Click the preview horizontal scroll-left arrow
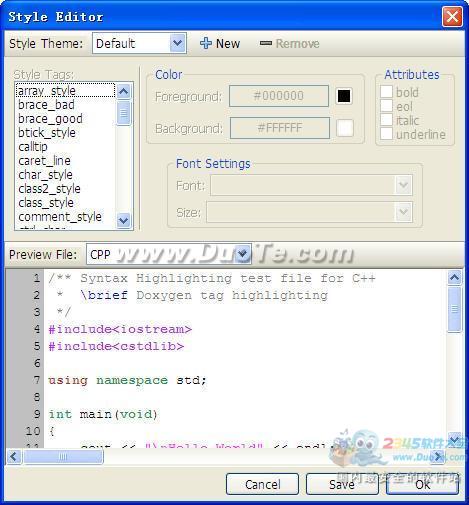 point(14,457)
